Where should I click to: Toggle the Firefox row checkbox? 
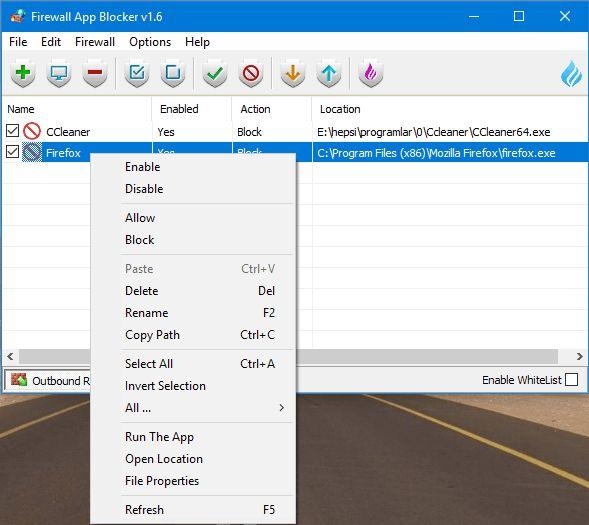click(x=12, y=152)
